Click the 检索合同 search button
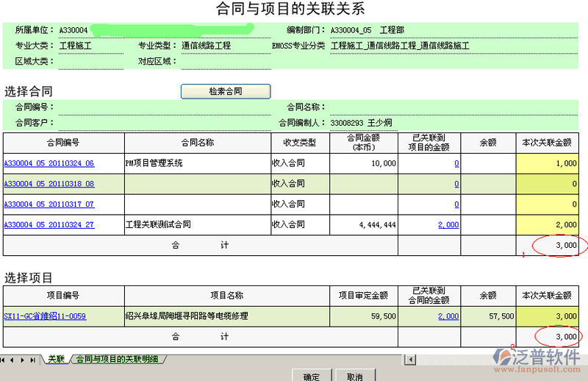This screenshot has height=381, width=588. (x=226, y=91)
